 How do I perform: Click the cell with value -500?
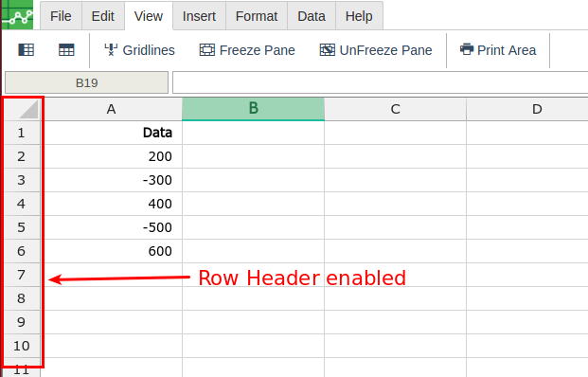(x=112, y=227)
